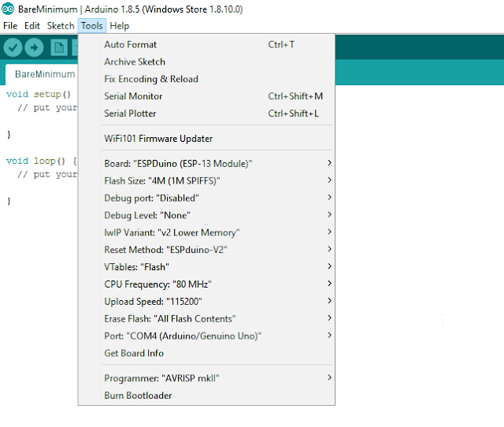
Task: Click the Arduino logo in title bar
Action: (x=8, y=9)
